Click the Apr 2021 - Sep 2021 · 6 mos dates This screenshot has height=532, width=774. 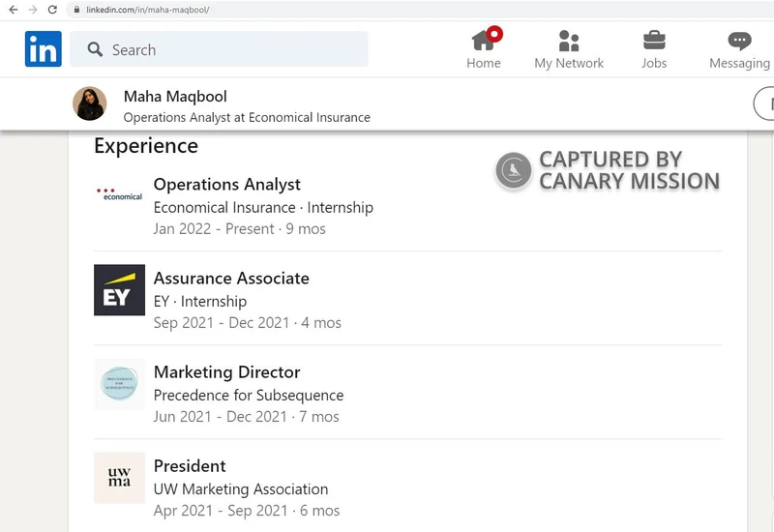(x=247, y=511)
